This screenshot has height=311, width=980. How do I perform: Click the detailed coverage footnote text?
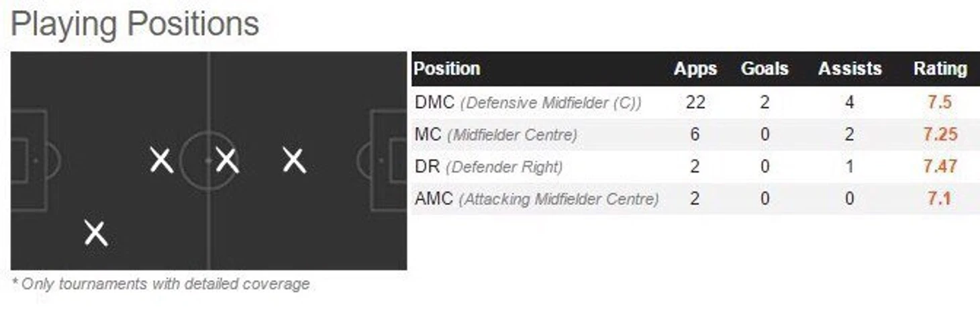161,283
